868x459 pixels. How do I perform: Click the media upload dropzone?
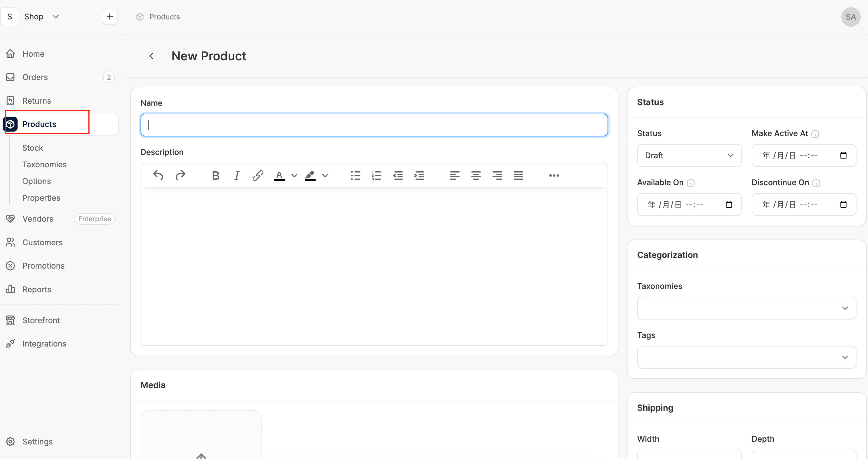click(201, 435)
